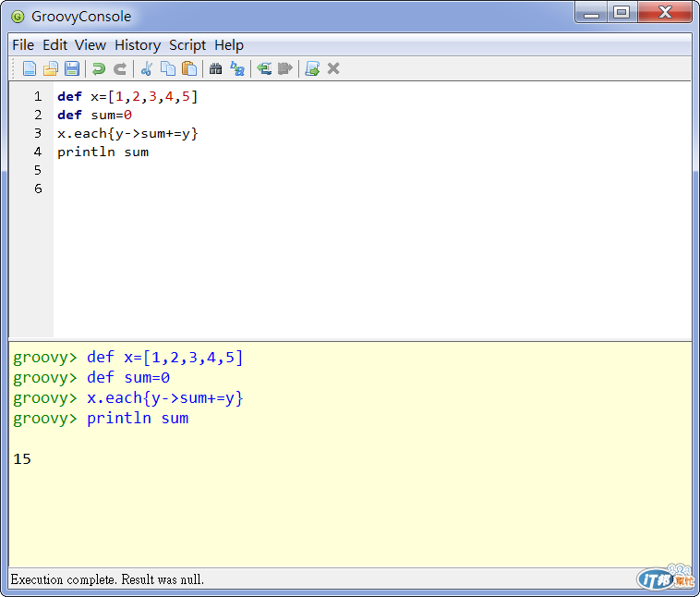This screenshot has width=700, height=597.
Task: Click the GroovyConsole title bar icon
Action: click(x=18, y=17)
